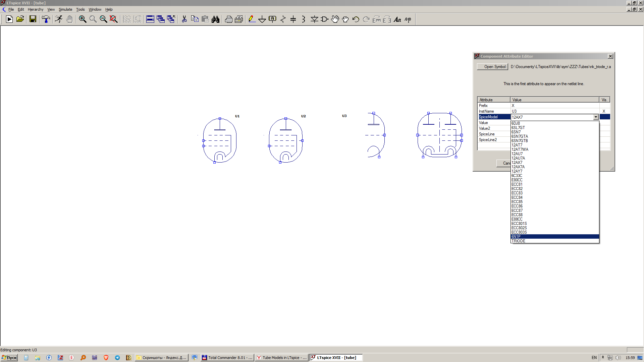This screenshot has width=644, height=362.
Task: Choose 6N1P from the model list
Action: [x=555, y=237]
